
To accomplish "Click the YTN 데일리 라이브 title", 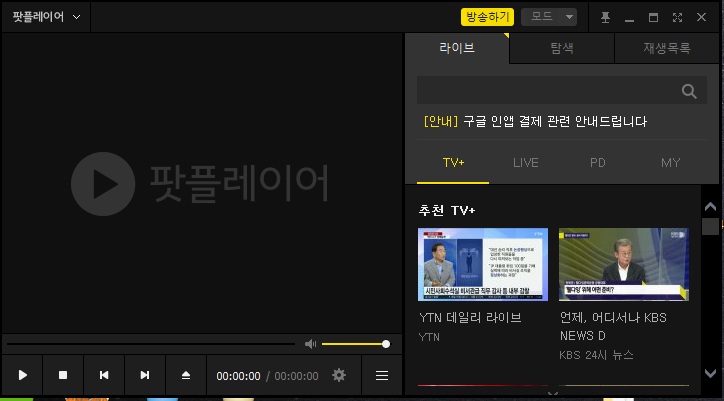I will point(471,318).
